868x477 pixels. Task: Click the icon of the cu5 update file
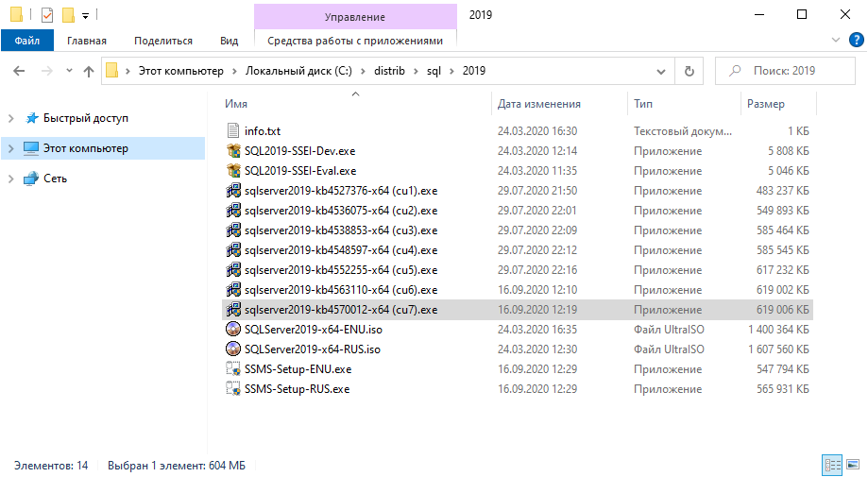pos(233,270)
